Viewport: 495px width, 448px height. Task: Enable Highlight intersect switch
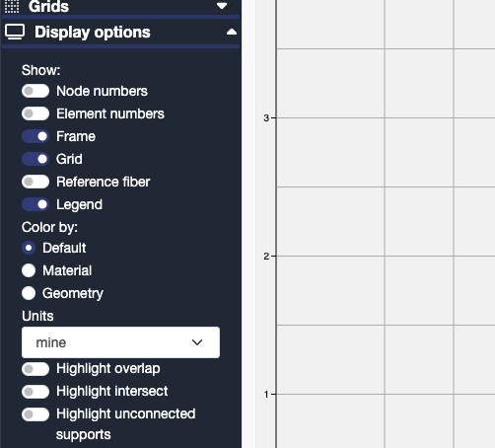click(35, 392)
